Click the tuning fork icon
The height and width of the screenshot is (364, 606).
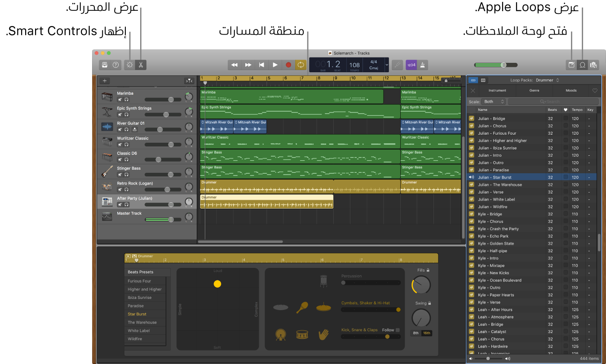397,65
